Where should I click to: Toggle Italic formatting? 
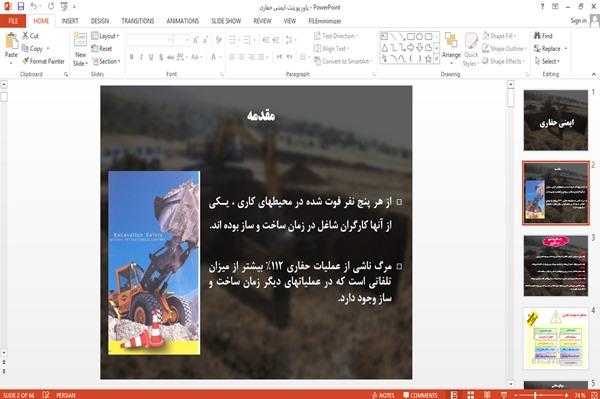point(141,57)
